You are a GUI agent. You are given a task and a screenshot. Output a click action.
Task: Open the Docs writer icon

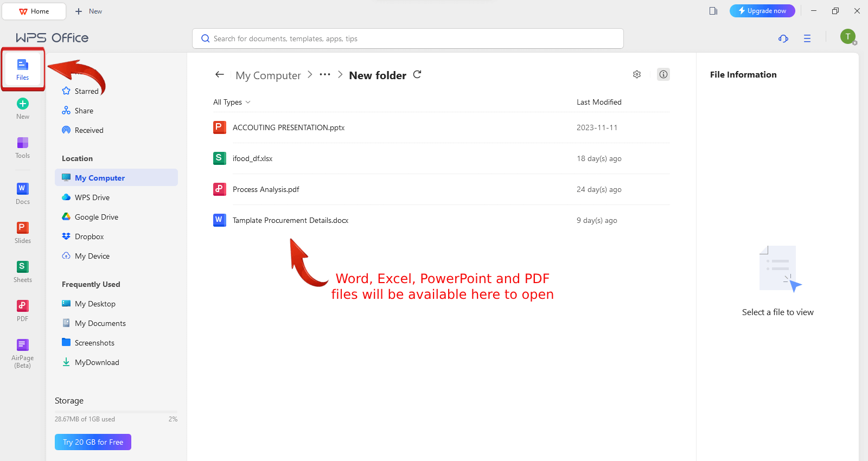tap(23, 188)
